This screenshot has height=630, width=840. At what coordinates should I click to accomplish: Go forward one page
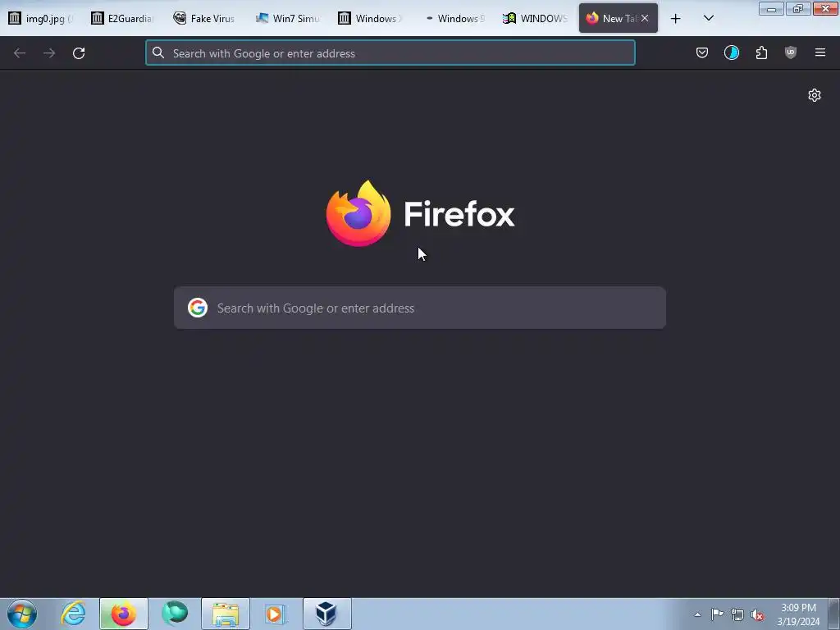click(49, 53)
